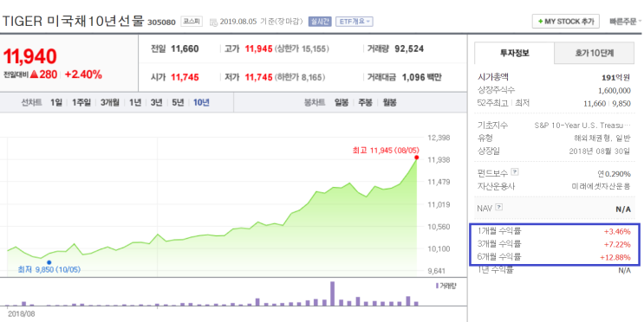Switch to 주봉 candlestick chart
Viewport: 644px width, 322px height.
(x=365, y=102)
